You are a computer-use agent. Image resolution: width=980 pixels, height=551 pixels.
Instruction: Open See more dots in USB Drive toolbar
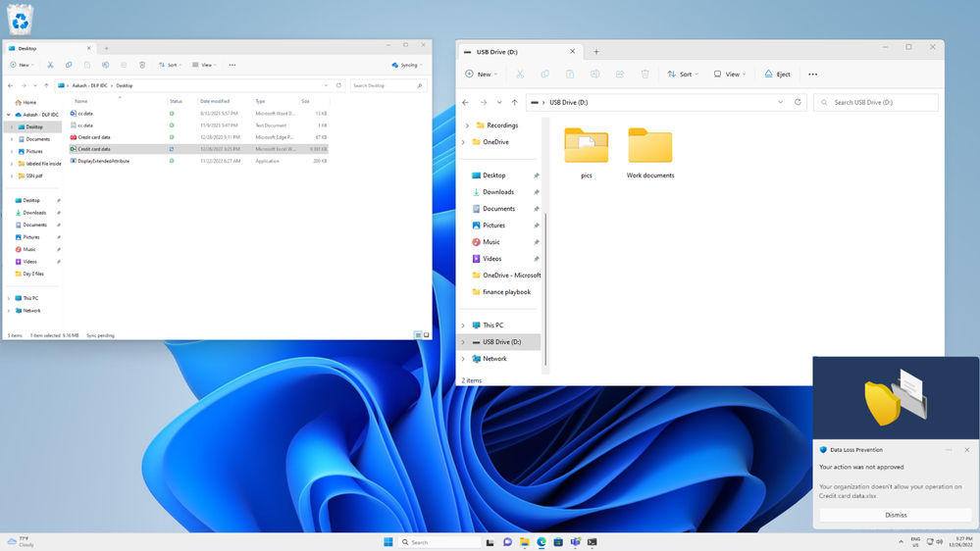click(x=812, y=74)
